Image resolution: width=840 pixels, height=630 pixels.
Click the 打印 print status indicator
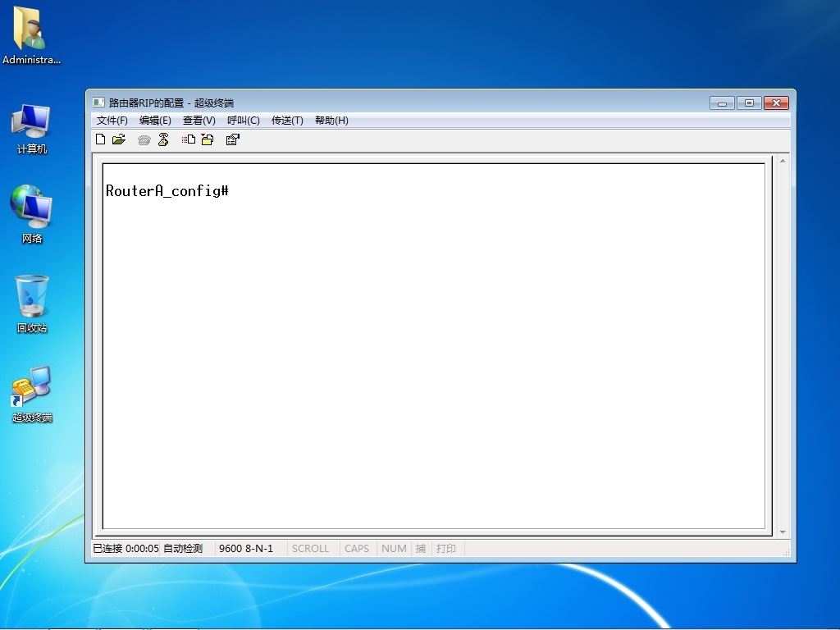click(445, 549)
